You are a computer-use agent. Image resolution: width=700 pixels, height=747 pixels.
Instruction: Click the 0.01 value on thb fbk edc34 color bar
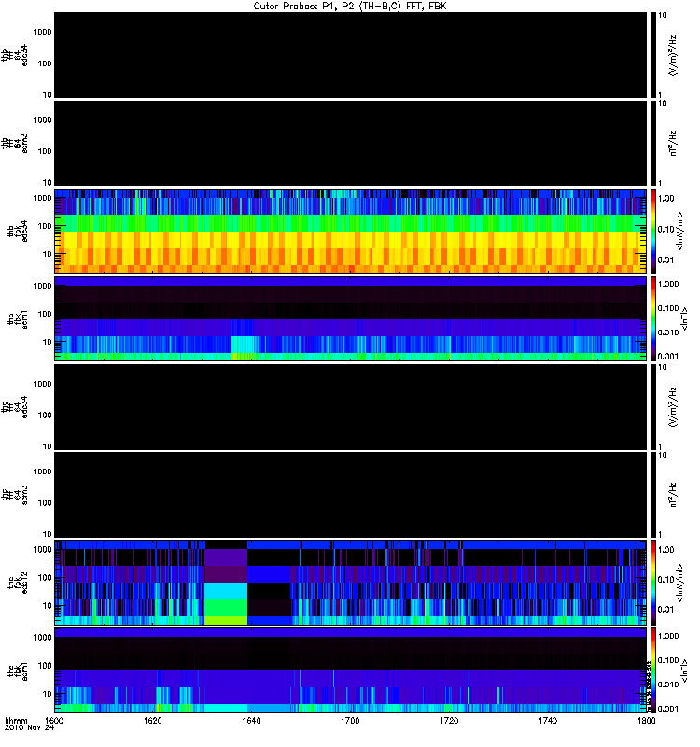pyautogui.click(x=666, y=261)
